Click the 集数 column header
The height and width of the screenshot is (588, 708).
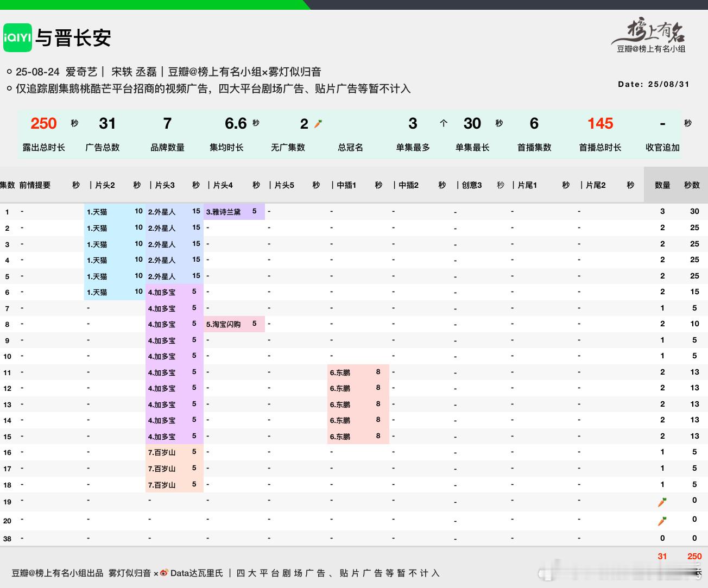coord(8,185)
